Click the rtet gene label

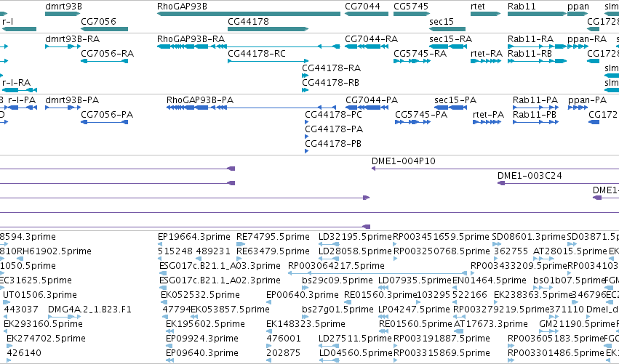tap(478, 7)
